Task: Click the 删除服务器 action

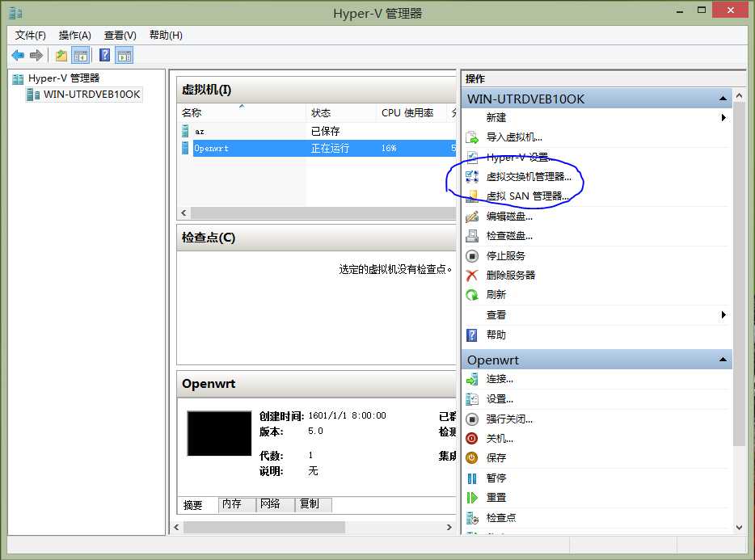Action: tap(511, 275)
